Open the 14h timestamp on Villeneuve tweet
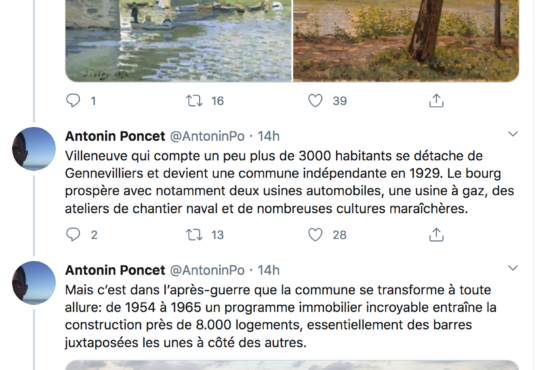555x370 pixels. 268,136
